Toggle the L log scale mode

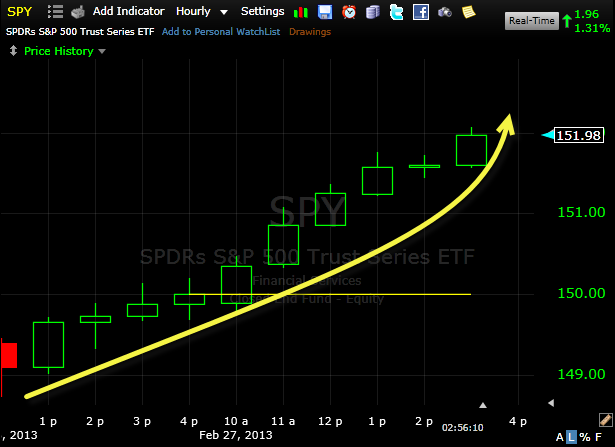click(x=572, y=437)
